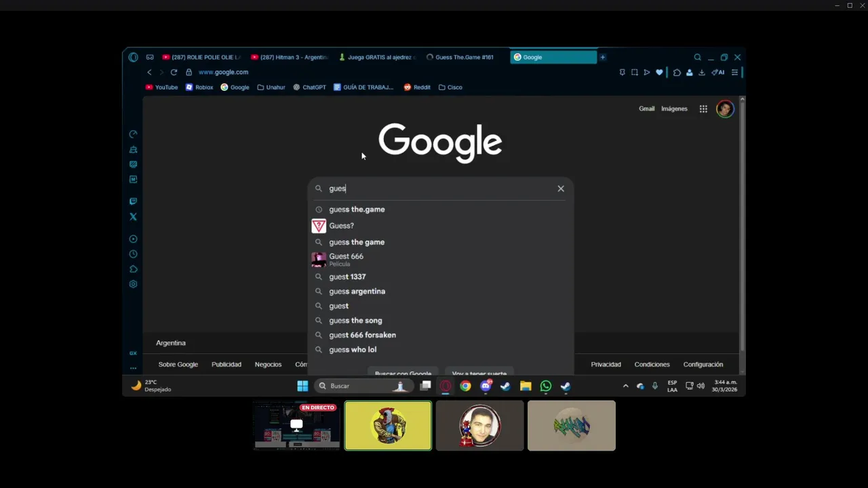Select the 'Guess?' brand suggestion

441,226
